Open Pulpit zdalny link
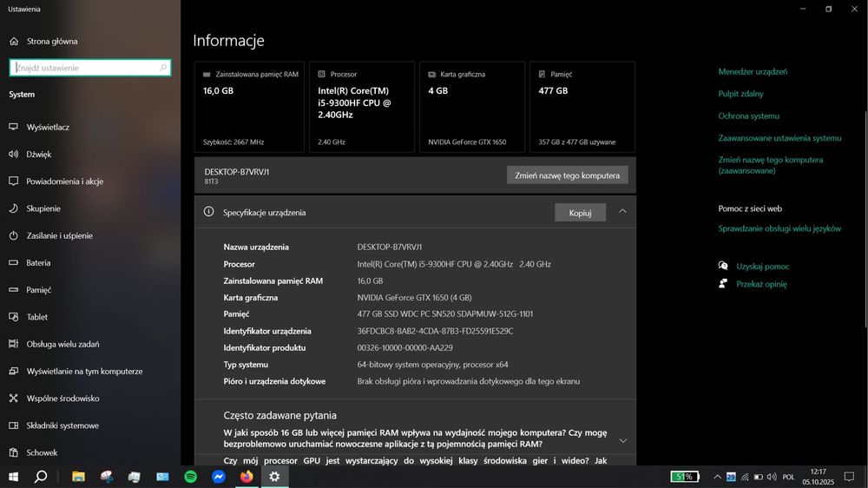Viewport: 868px width, 488px height. (740, 94)
